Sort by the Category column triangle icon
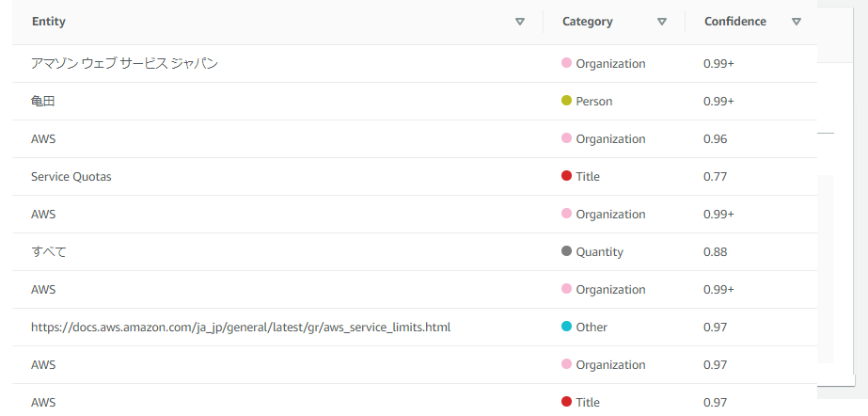The image size is (868, 416). coord(661,22)
